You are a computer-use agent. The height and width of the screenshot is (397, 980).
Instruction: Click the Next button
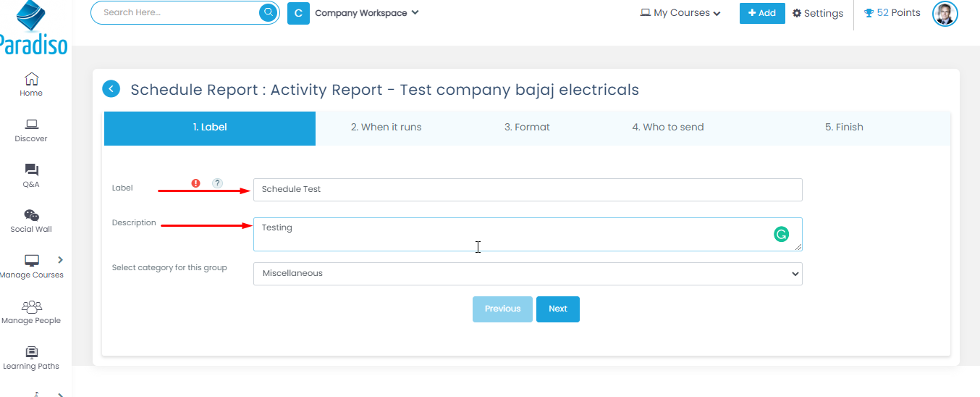point(557,309)
